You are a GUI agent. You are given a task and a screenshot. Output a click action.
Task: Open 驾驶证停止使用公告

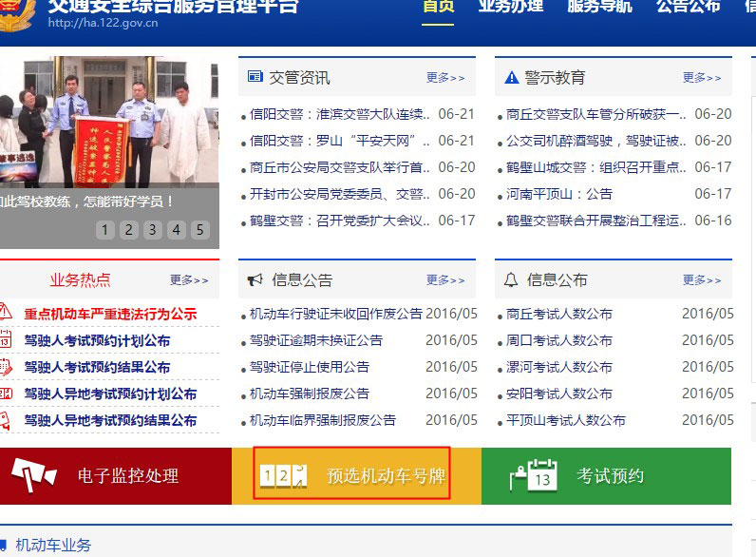coord(309,367)
